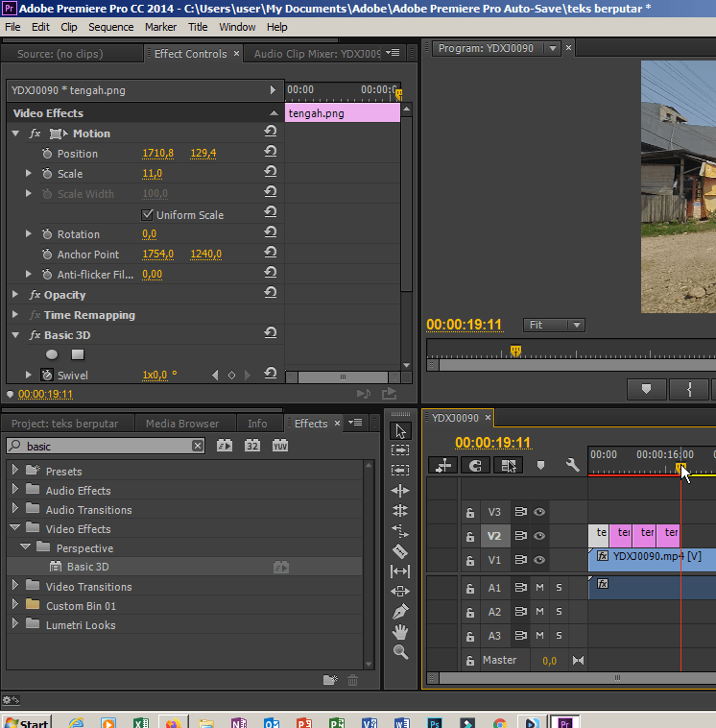This screenshot has height=728, width=716.
Task: Click the timeline playhead timecode 00:00:19:11
Action: (492, 443)
